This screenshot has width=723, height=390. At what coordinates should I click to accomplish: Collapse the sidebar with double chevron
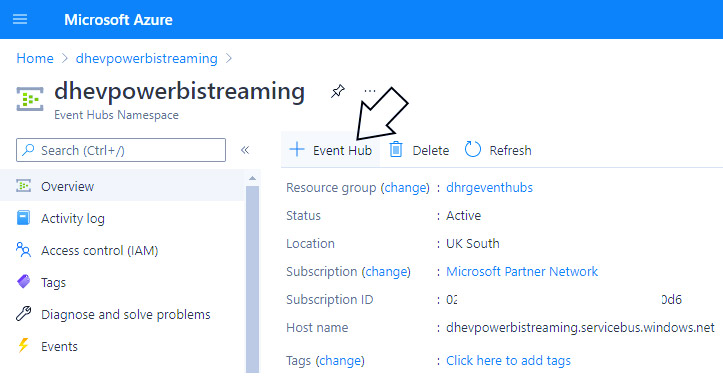click(x=245, y=150)
